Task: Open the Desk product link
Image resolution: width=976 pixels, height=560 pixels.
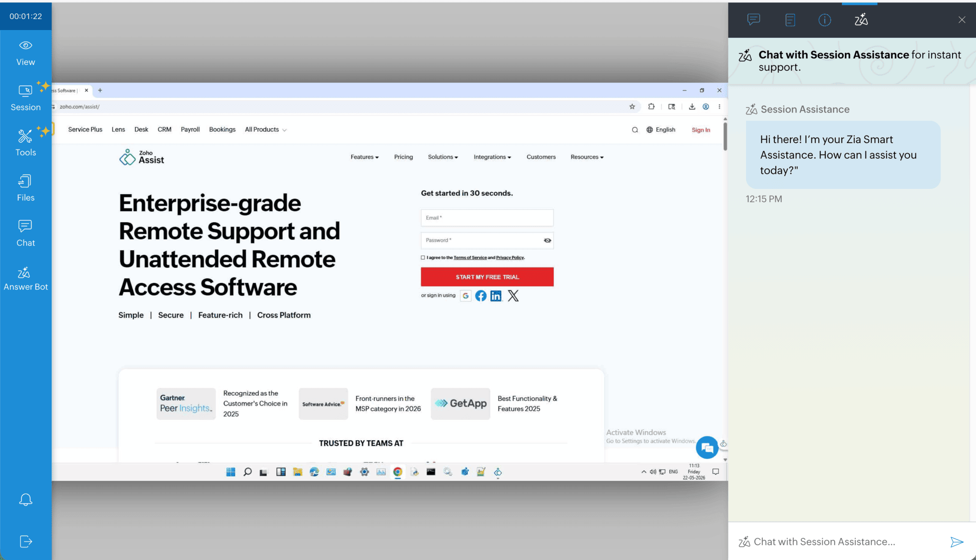Action: [x=141, y=130]
